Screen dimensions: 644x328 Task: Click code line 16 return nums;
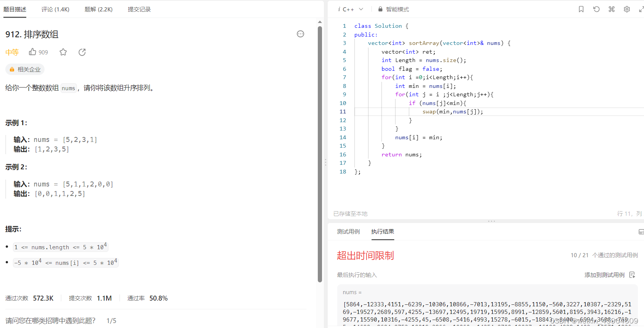[402, 154]
